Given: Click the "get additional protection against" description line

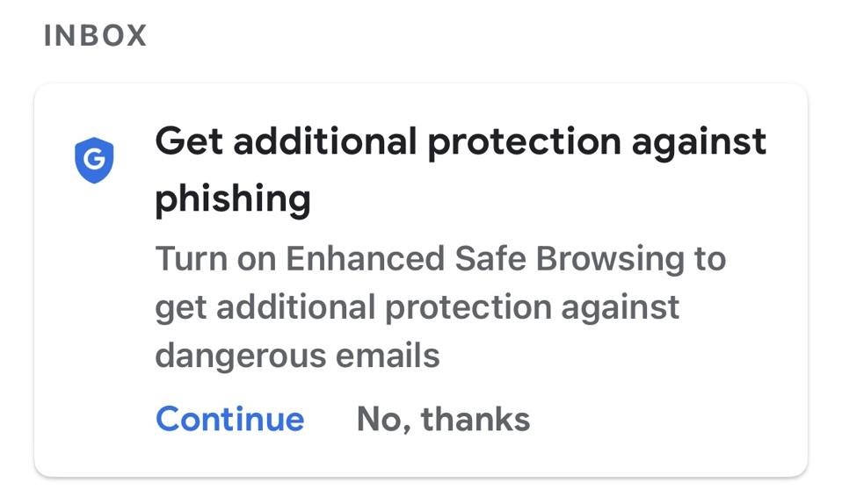Looking at the screenshot, I should click(417, 307).
